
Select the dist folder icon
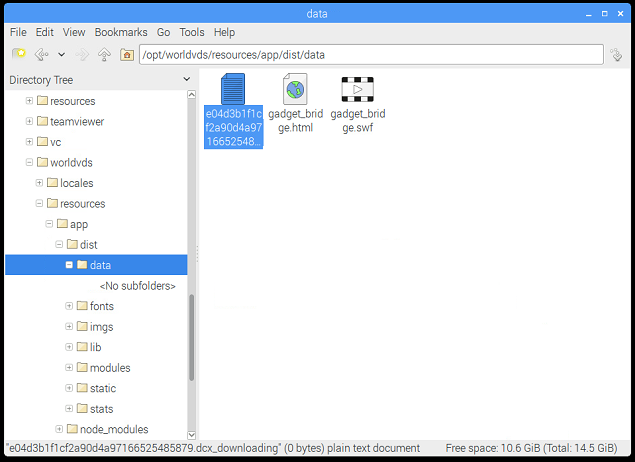click(72, 244)
